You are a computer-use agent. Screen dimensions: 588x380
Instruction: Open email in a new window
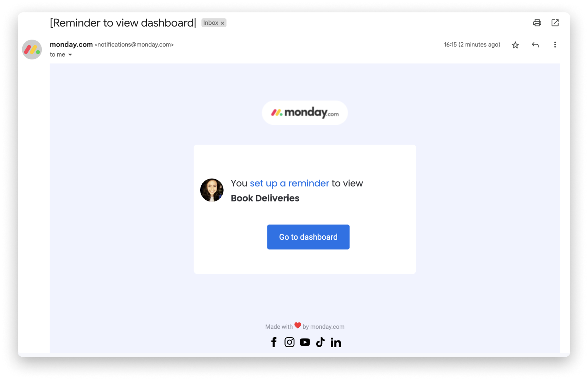point(555,23)
